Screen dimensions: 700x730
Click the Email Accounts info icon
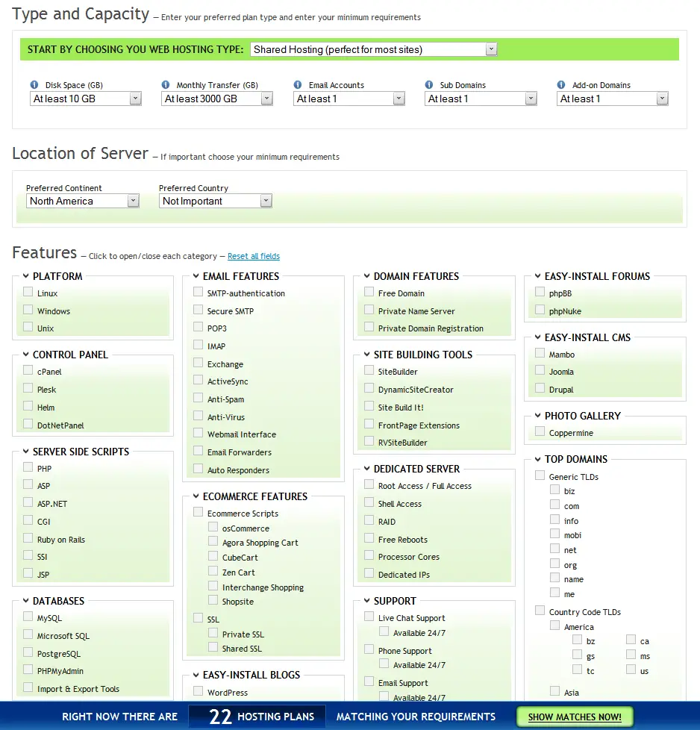[298, 85]
